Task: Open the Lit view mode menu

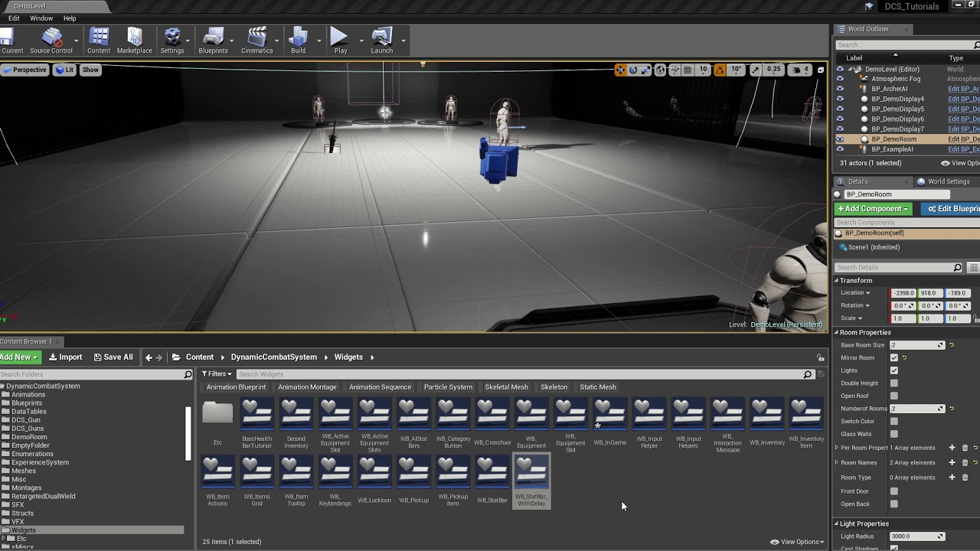Action: click(64, 70)
